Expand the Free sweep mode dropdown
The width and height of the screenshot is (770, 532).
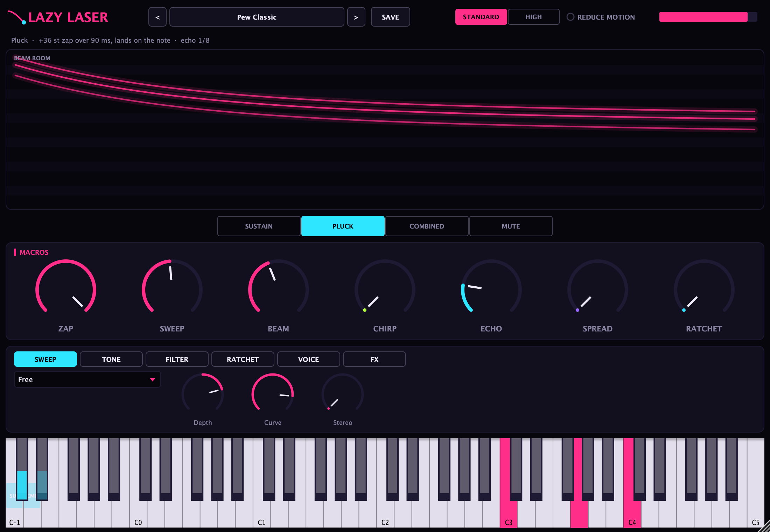pos(87,379)
